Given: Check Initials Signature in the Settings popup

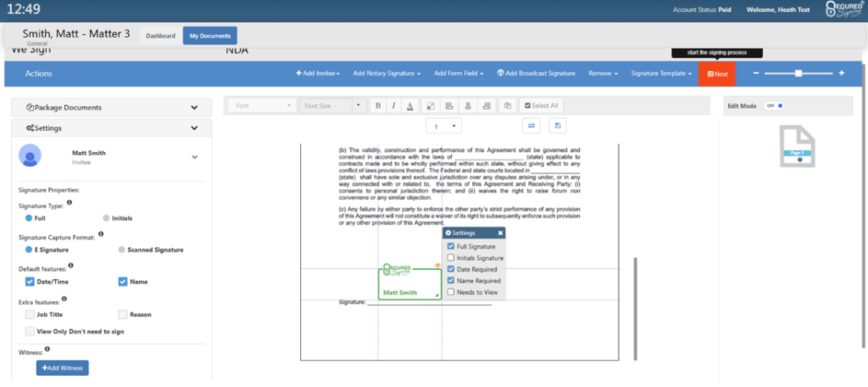Looking at the screenshot, I should click(451, 258).
